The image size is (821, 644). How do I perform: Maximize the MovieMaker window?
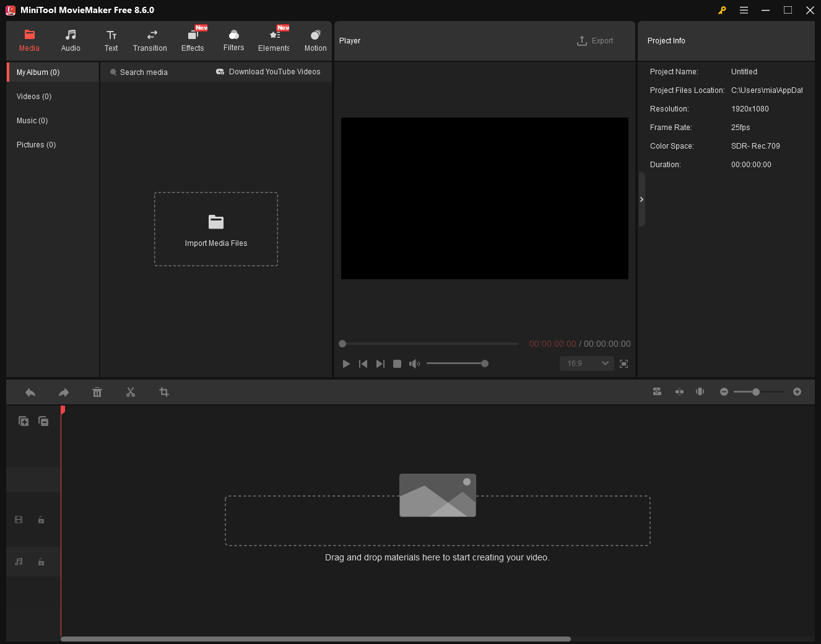[x=788, y=10]
